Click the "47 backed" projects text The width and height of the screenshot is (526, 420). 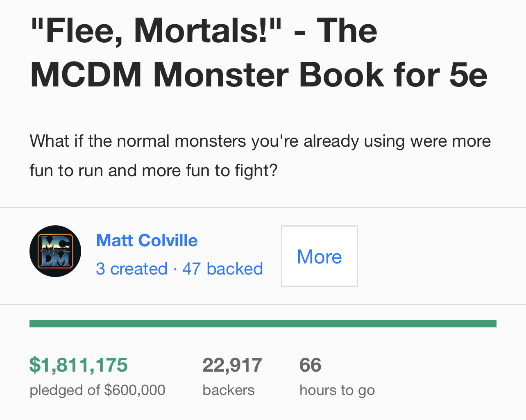222,269
